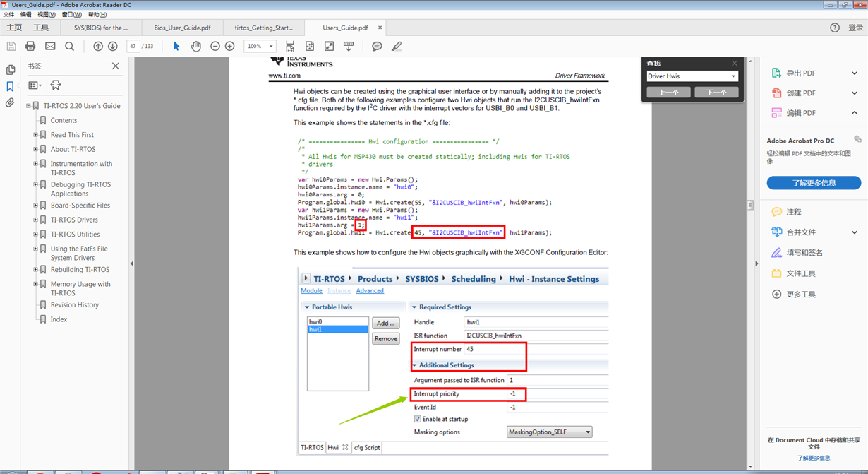Open the Revision History bookmark

(74, 305)
